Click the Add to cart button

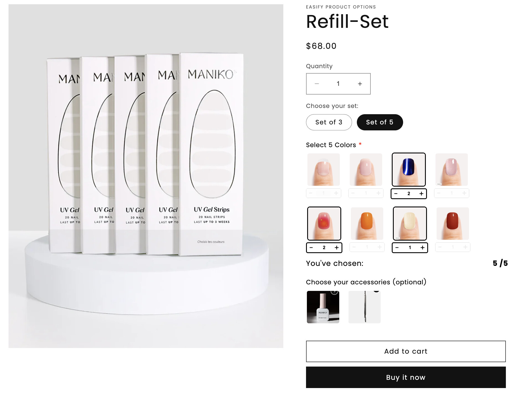coord(406,351)
